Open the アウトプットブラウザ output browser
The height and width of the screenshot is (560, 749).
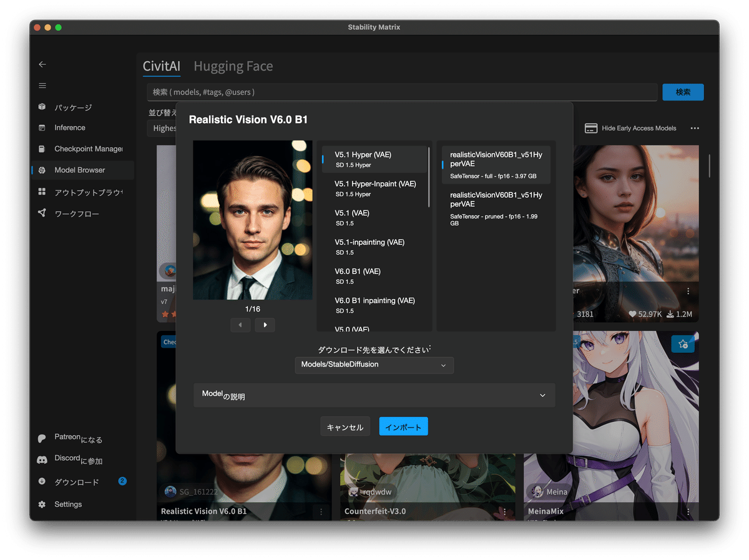pos(82,192)
